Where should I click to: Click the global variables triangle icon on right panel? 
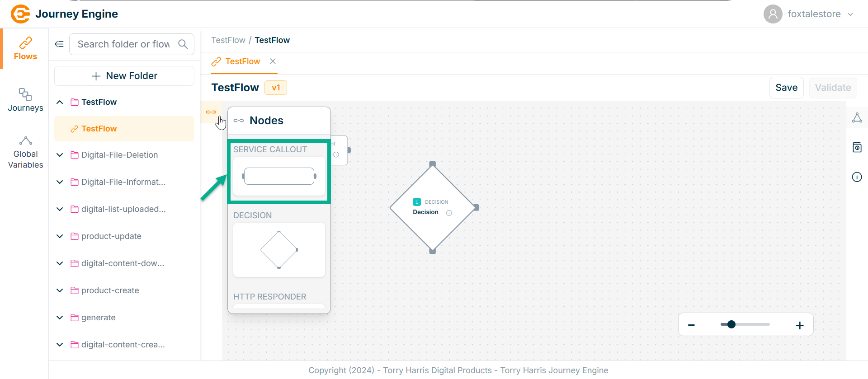857,118
